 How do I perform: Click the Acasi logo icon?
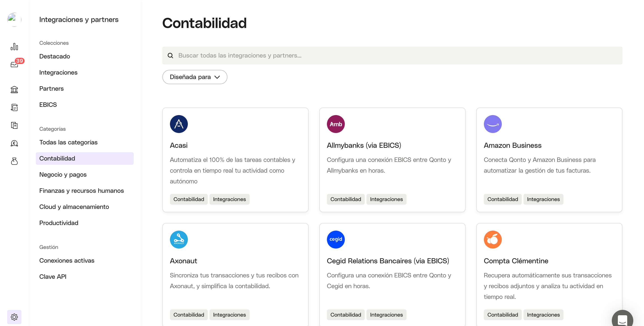[x=179, y=124]
